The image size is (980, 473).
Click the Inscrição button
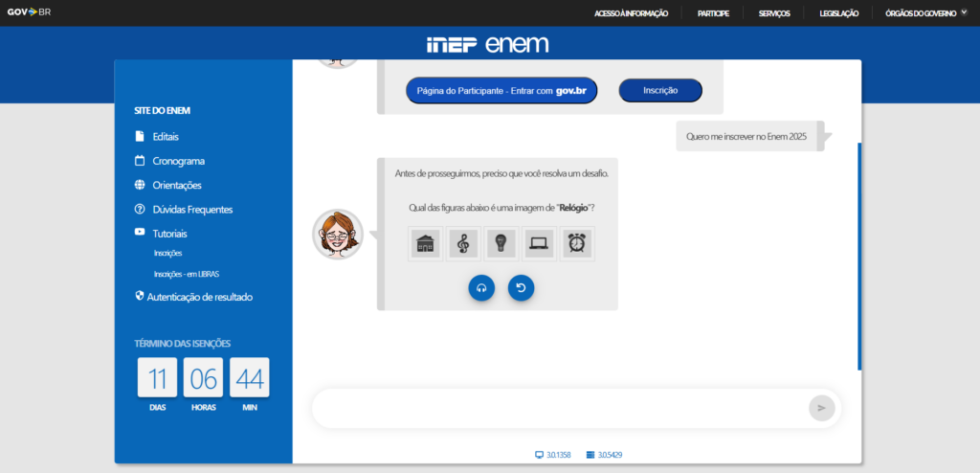click(x=660, y=90)
